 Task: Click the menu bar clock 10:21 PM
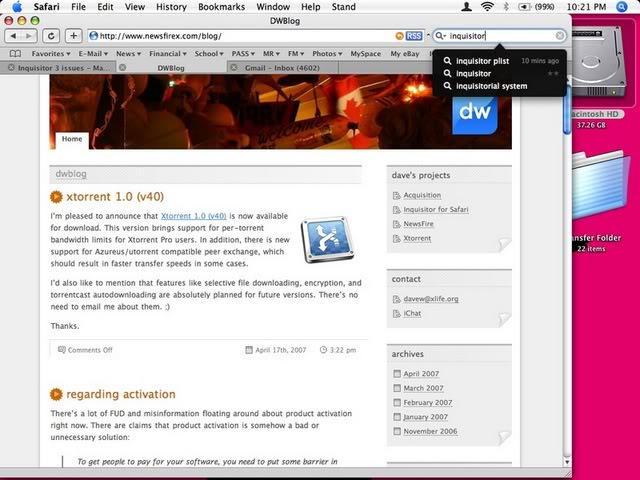tap(587, 7)
